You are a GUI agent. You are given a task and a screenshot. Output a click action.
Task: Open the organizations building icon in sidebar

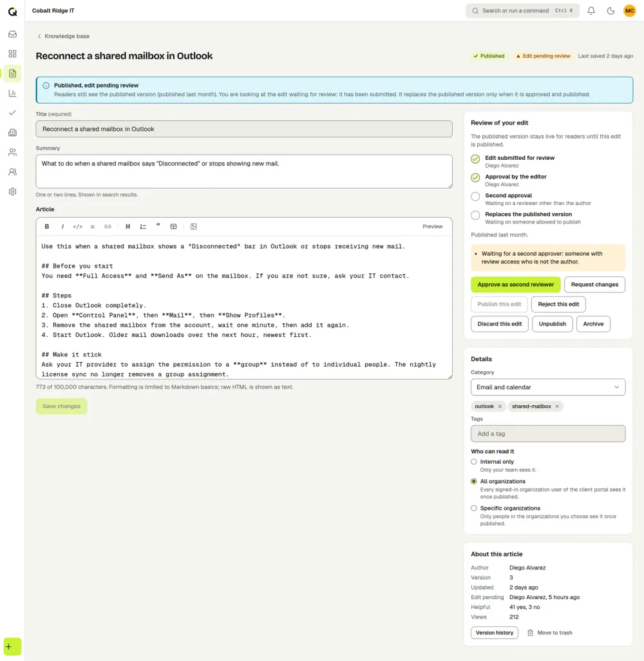[12, 132]
